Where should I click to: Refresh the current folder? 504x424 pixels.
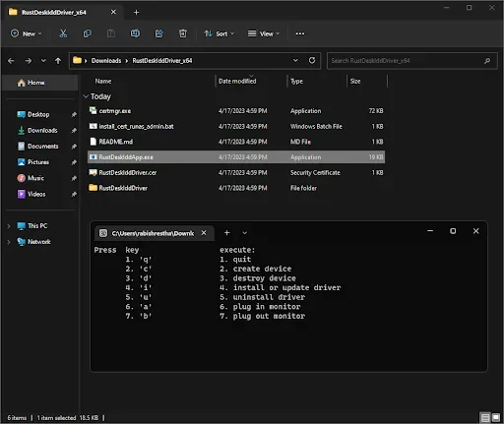[x=312, y=61]
